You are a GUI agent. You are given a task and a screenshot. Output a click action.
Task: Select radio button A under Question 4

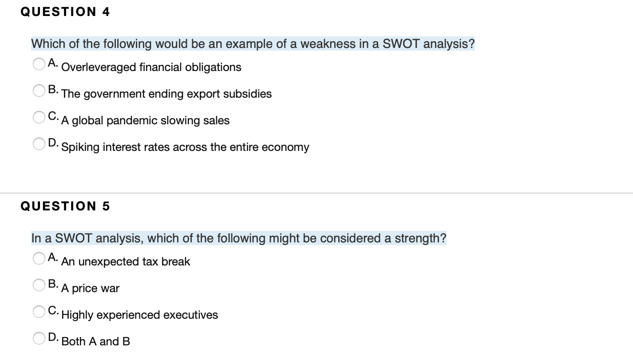pyautogui.click(x=38, y=64)
